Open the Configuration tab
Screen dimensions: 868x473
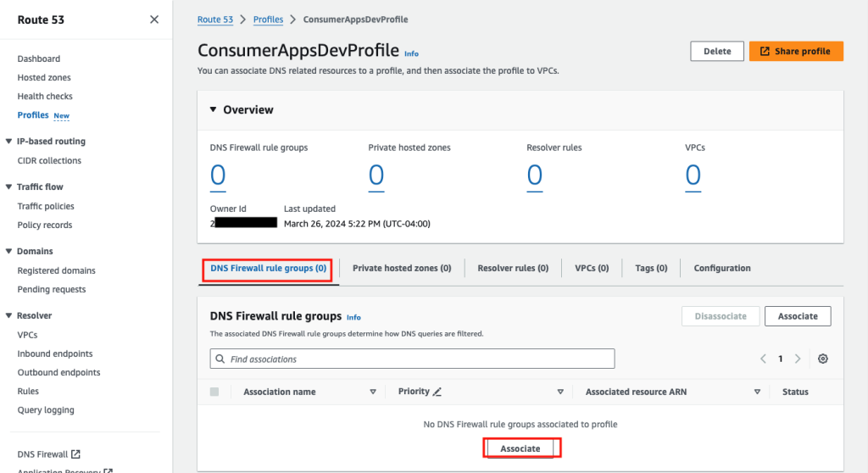pyautogui.click(x=722, y=268)
